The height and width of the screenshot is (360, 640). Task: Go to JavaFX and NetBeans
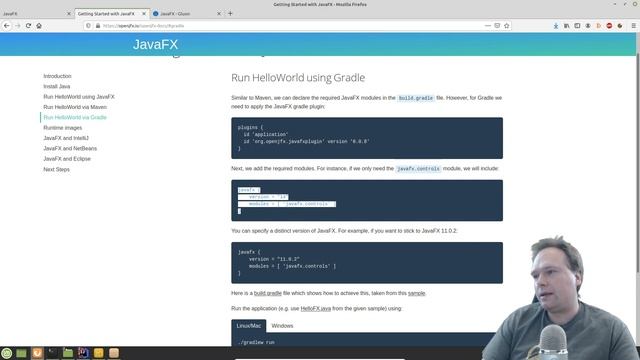(x=70, y=149)
